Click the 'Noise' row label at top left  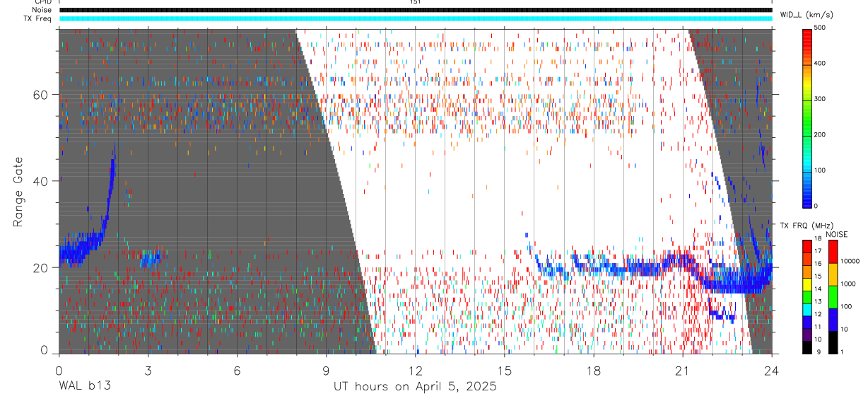point(42,10)
